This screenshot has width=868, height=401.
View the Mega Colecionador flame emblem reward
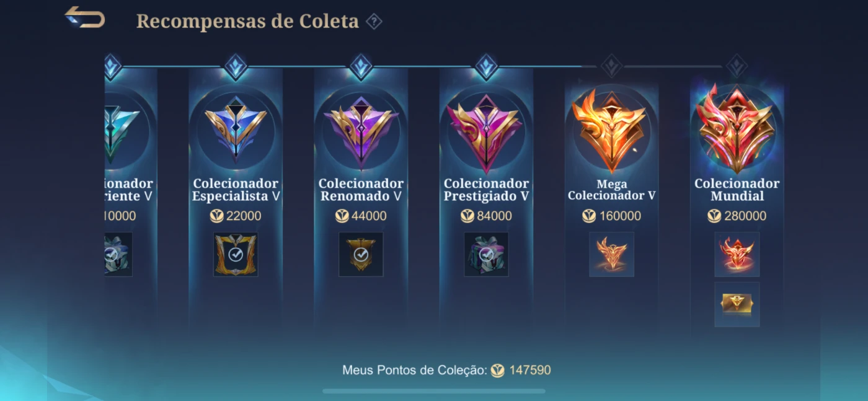coord(611,254)
